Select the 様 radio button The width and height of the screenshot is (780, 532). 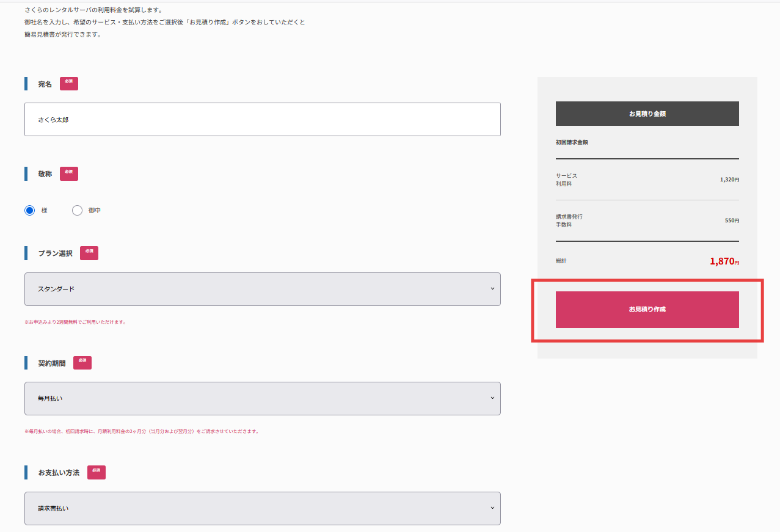(30, 211)
